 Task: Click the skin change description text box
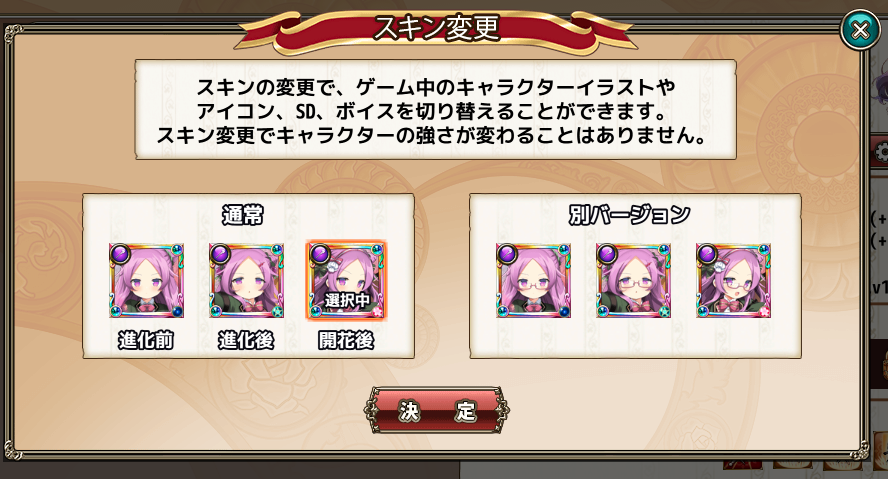pos(436,110)
